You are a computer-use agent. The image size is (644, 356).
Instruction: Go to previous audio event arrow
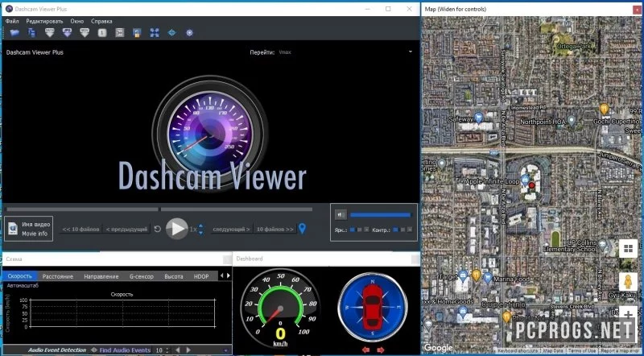click(x=178, y=350)
